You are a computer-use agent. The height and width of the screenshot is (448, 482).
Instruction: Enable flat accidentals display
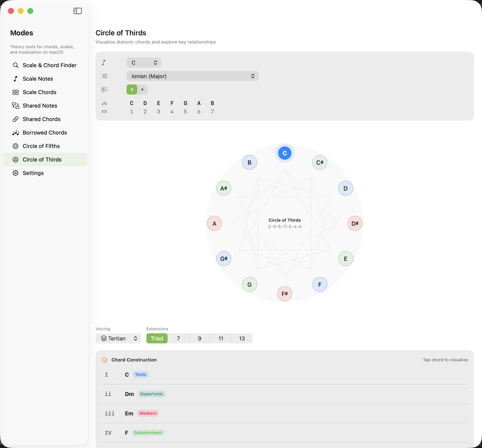(x=142, y=89)
